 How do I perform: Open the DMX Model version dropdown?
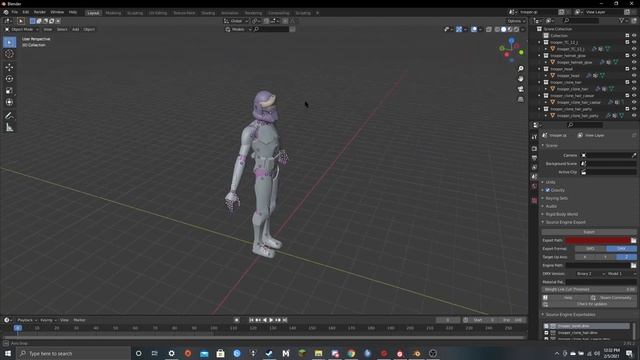tap(621, 274)
